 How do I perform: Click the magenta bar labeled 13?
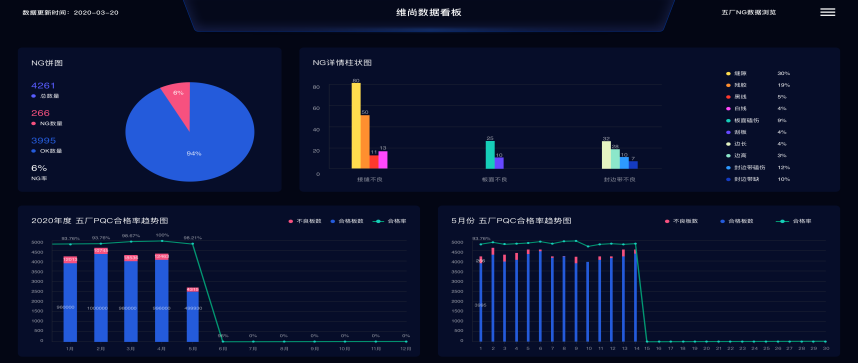[382, 160]
